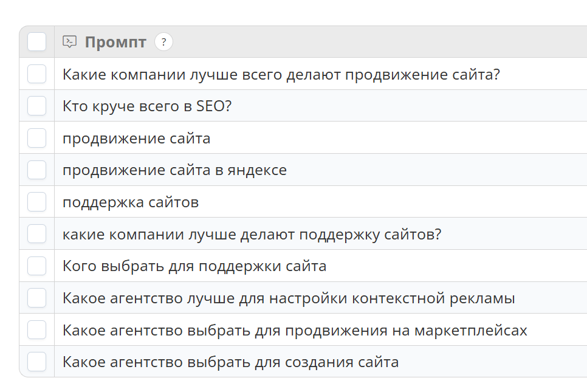This screenshot has height=392, width=587.
Task: Select the 'продвижение сайта в яндексе' row text
Action: pos(174,170)
